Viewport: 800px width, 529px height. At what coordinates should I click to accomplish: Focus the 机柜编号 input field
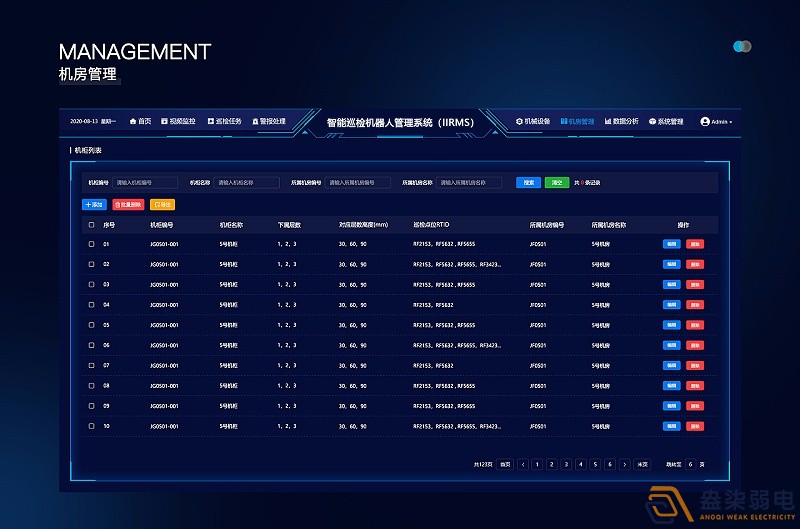(145, 182)
